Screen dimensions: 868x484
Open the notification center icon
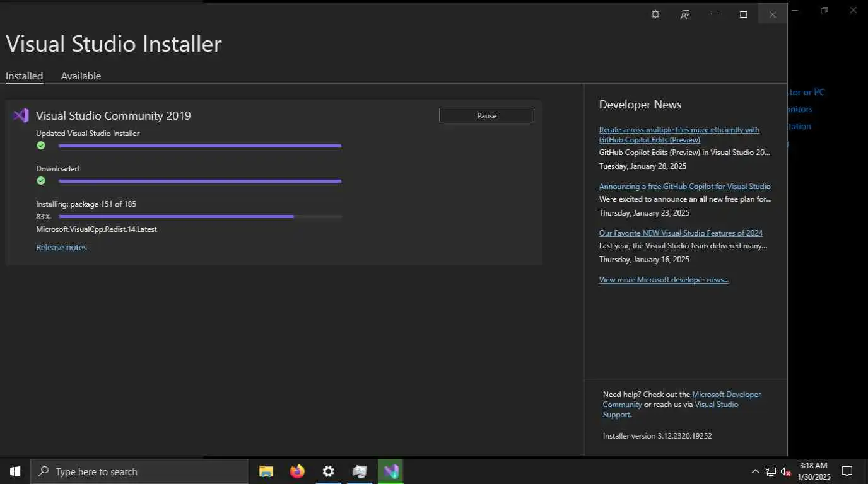[x=847, y=471]
